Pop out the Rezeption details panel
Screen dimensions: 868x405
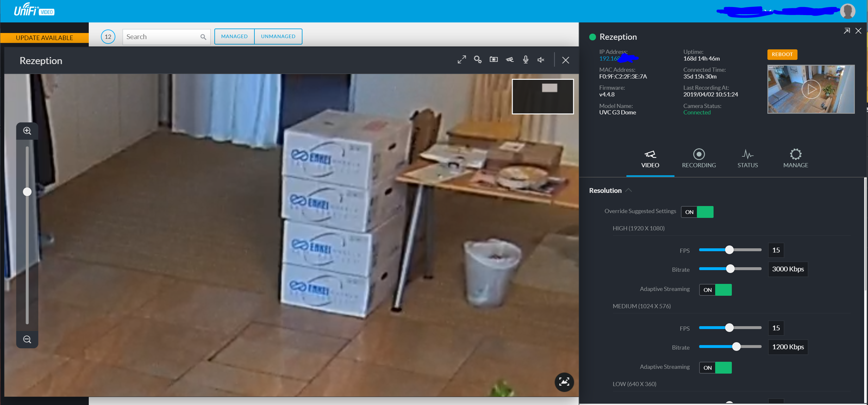847,31
